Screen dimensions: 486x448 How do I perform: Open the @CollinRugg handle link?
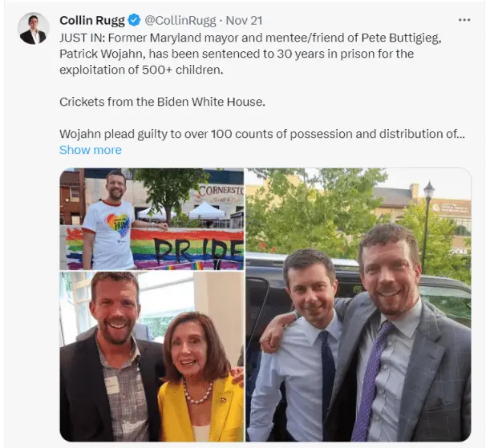(x=180, y=21)
